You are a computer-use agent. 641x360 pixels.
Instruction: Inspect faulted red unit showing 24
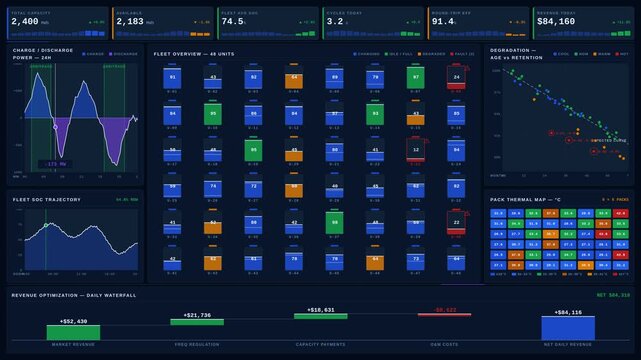click(x=456, y=77)
